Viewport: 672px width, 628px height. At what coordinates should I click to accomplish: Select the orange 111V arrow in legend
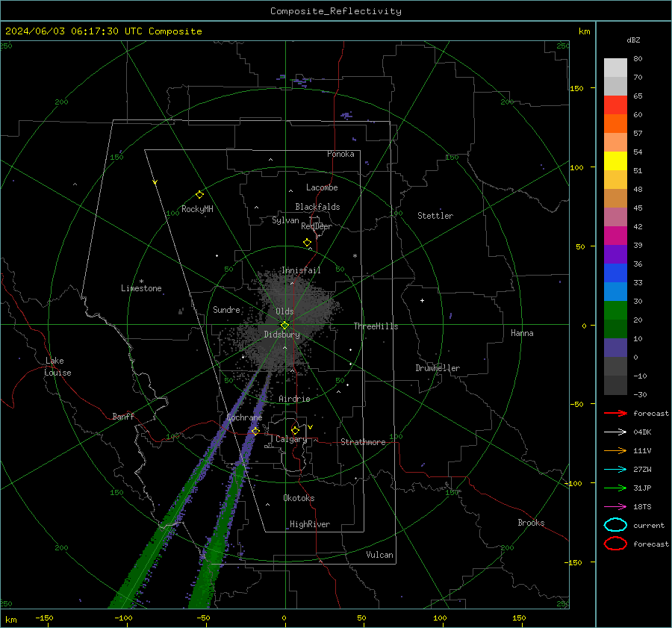coord(615,450)
